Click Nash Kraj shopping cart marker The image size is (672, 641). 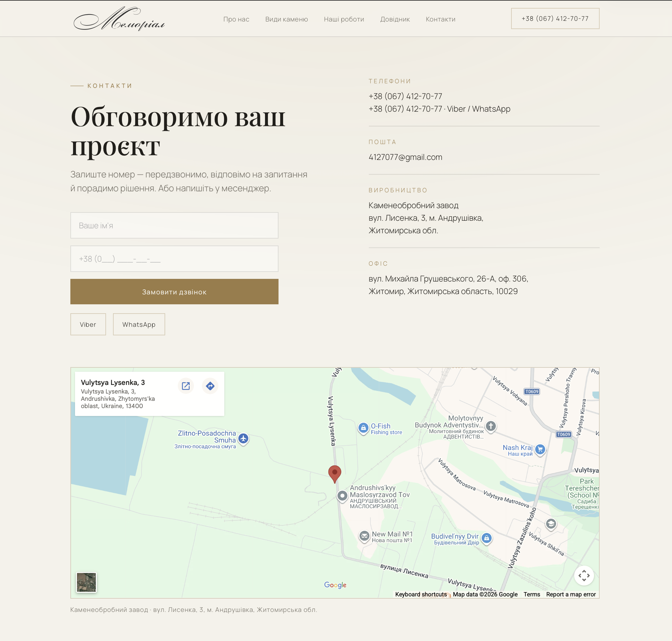pyautogui.click(x=540, y=450)
